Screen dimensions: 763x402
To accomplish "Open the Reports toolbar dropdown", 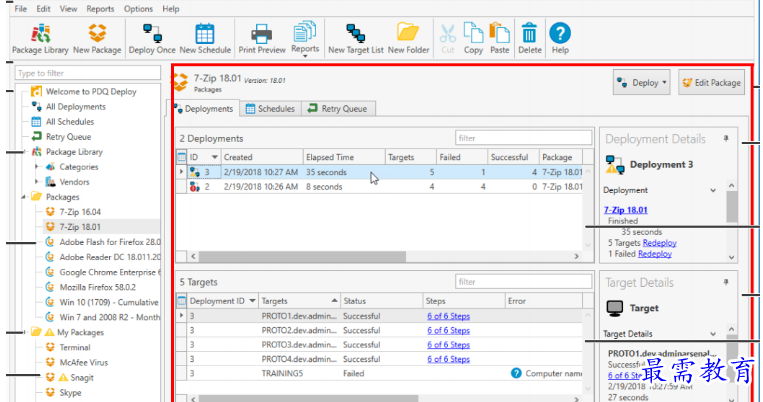I will 305,38.
